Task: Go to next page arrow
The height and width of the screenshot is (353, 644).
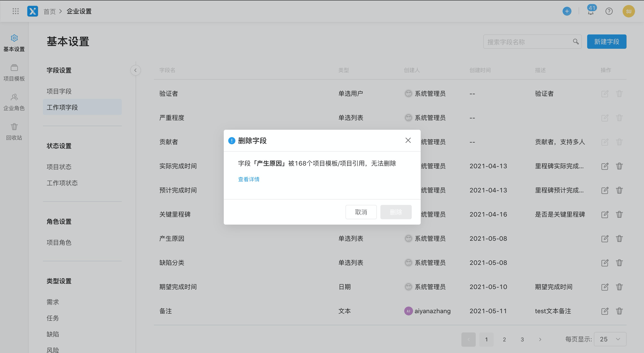Action: [x=540, y=339]
